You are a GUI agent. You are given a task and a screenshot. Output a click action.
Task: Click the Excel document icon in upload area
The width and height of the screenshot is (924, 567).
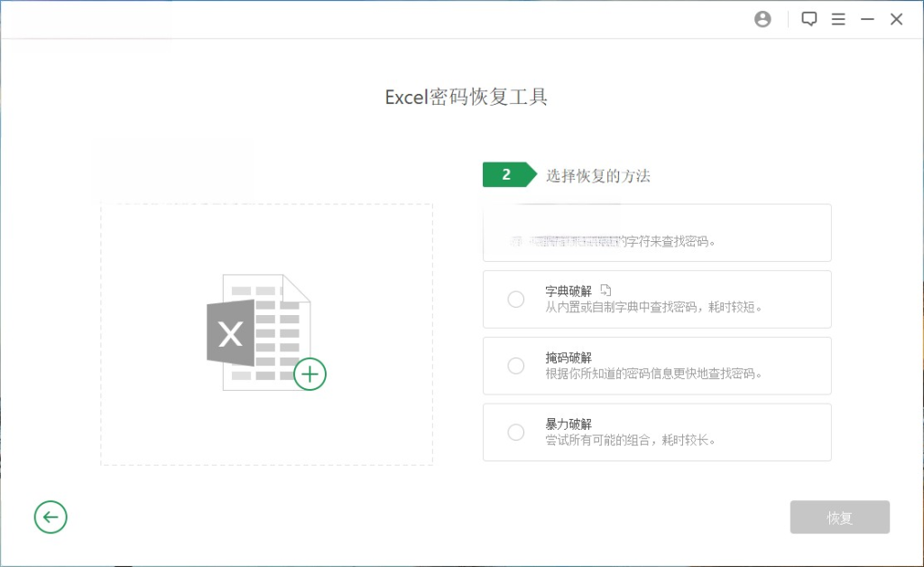(x=262, y=330)
